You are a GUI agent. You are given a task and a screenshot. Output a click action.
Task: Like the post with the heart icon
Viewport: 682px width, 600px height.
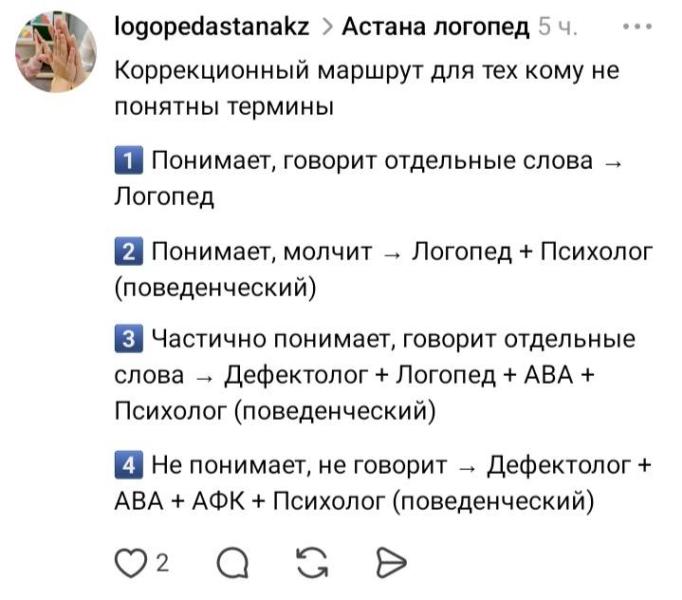pyautogui.click(x=129, y=565)
